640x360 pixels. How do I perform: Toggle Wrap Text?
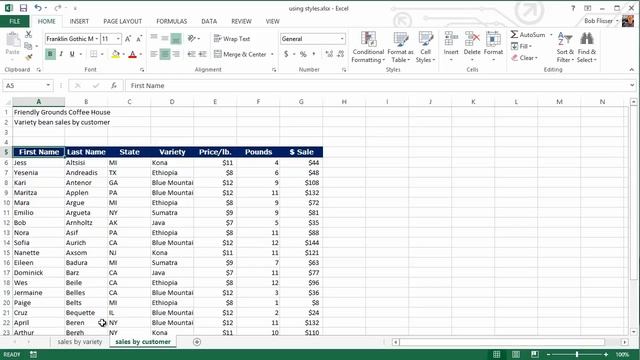(x=232, y=39)
